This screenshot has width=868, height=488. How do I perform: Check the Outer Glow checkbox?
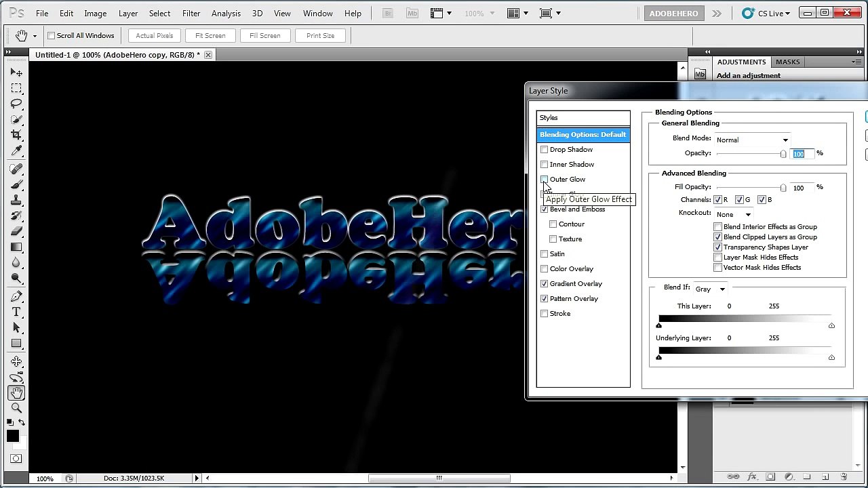(x=544, y=180)
